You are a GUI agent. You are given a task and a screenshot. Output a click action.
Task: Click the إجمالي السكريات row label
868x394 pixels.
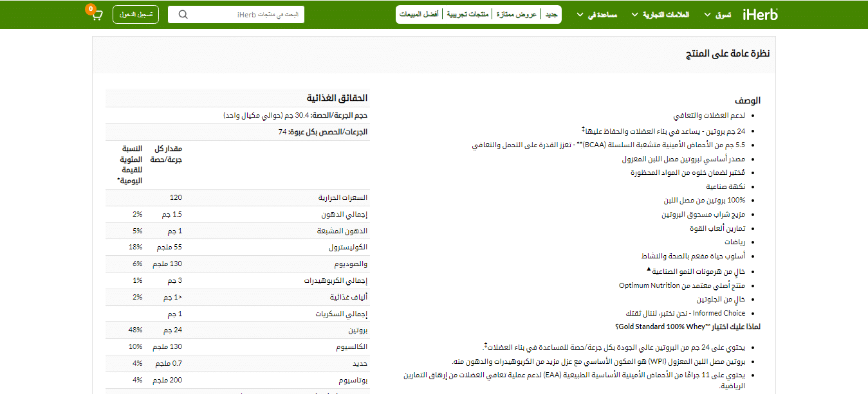pos(342,314)
